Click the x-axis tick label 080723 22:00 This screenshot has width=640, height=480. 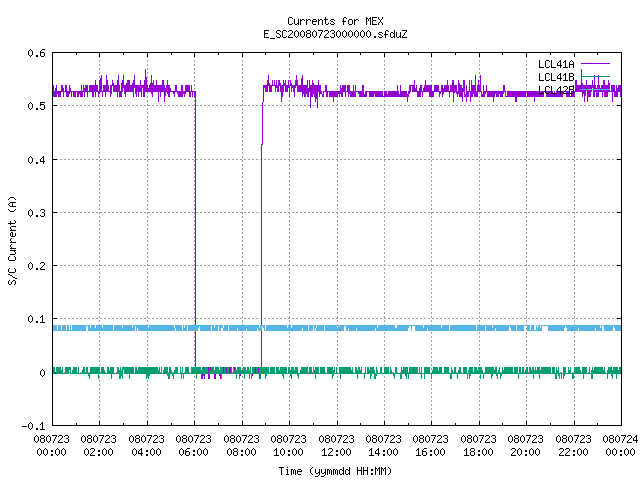tap(573, 446)
